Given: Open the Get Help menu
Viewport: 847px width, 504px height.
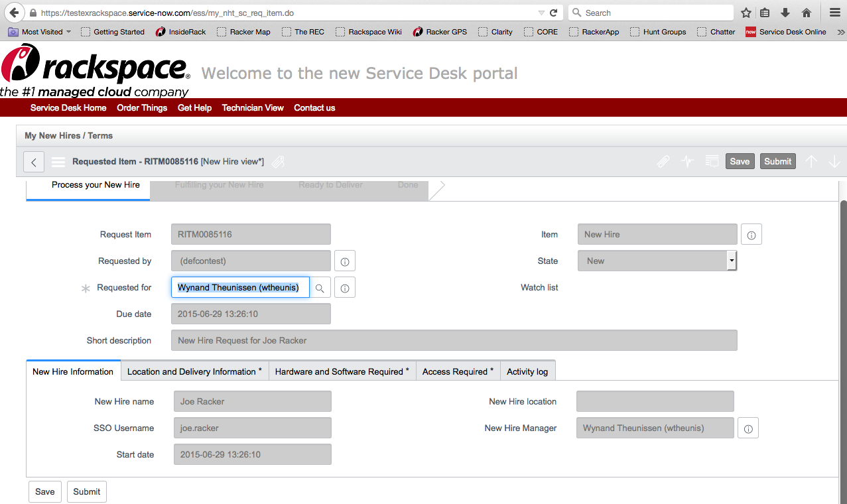Looking at the screenshot, I should click(195, 107).
